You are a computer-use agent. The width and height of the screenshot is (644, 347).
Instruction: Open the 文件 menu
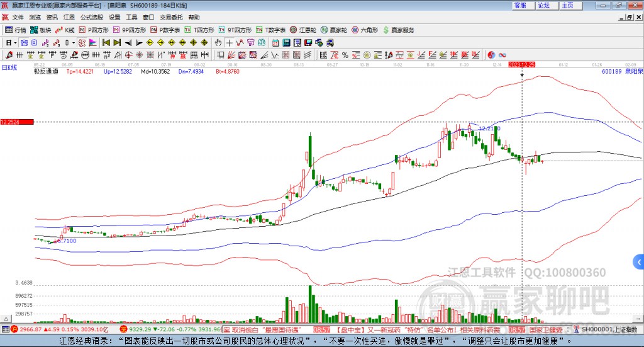[18, 17]
